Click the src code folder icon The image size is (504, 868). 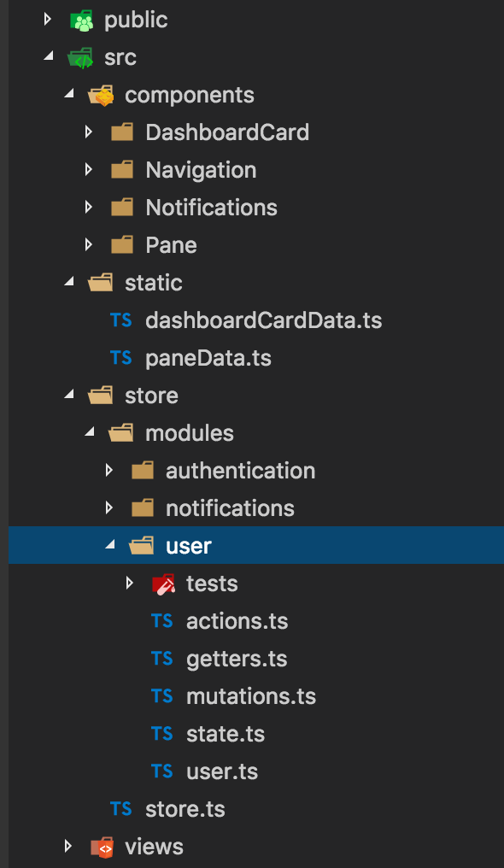(81, 58)
